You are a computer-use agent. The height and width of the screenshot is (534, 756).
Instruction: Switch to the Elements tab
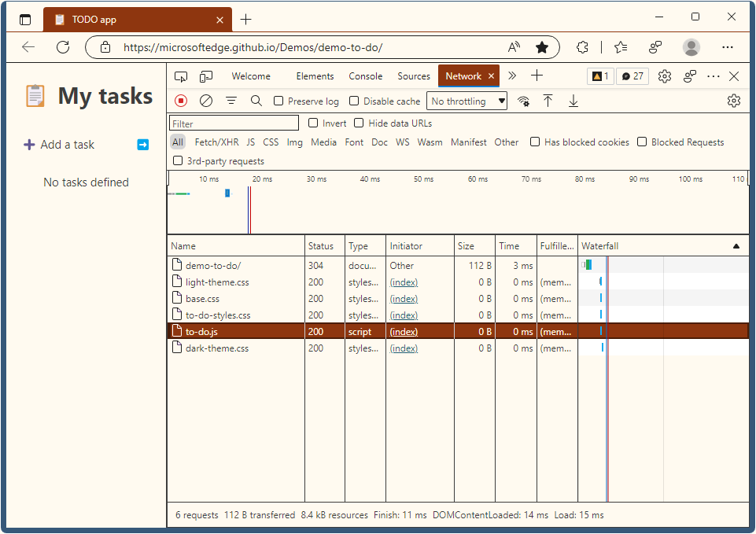[x=315, y=75]
